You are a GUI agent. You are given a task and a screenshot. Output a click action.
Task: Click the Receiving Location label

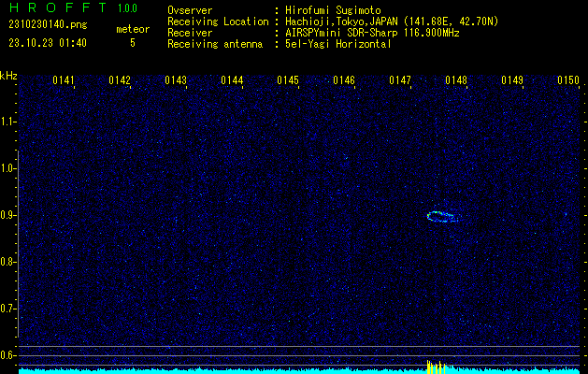[x=218, y=22]
